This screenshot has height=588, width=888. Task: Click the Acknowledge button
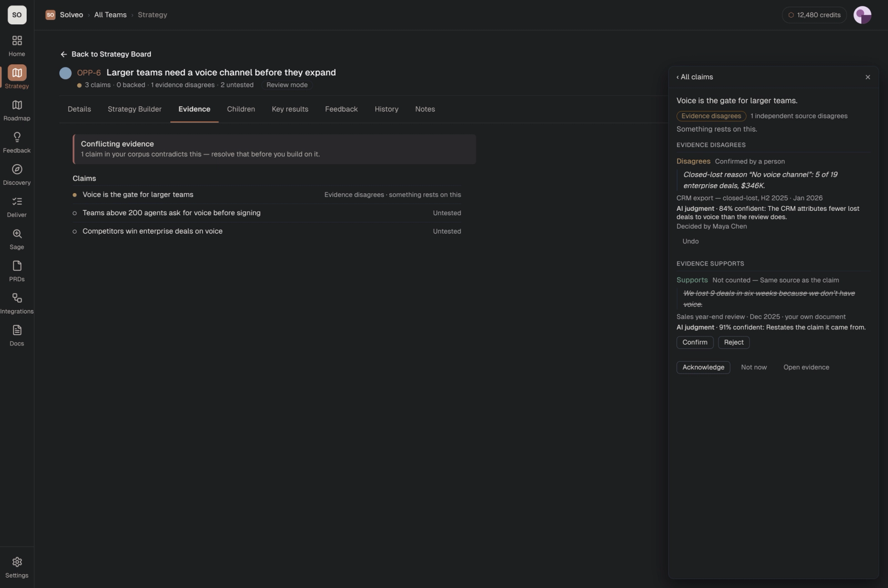click(703, 367)
